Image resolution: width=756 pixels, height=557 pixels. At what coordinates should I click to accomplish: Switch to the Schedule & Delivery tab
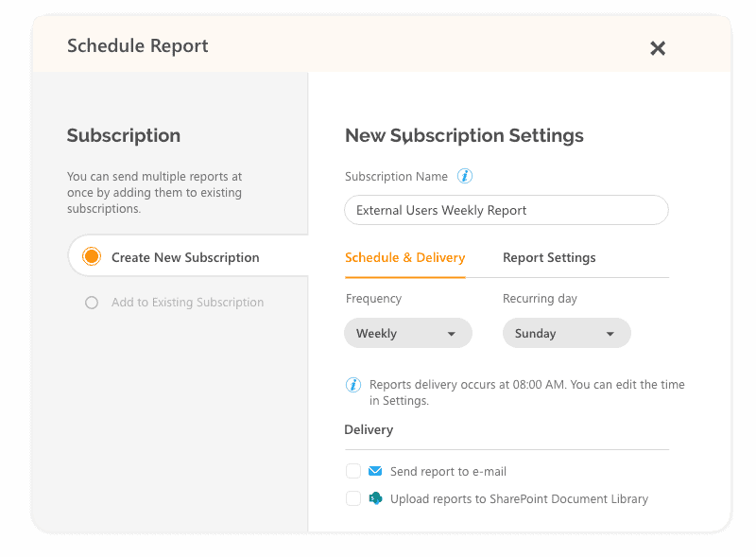coord(405,258)
